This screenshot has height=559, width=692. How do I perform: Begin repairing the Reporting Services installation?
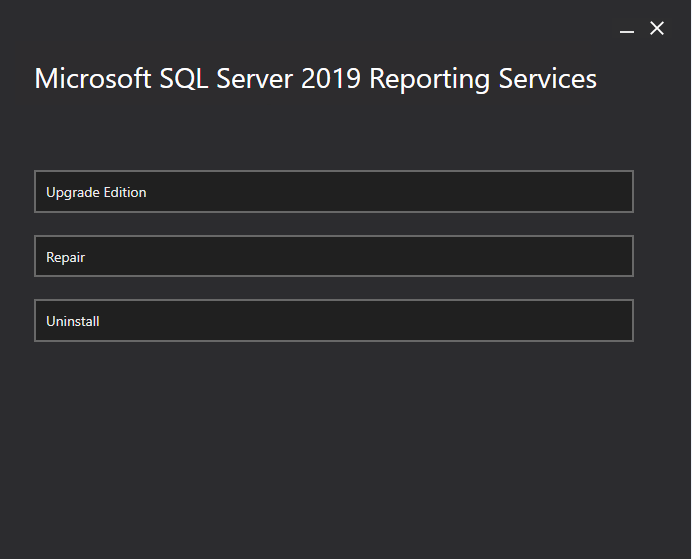[x=333, y=256]
